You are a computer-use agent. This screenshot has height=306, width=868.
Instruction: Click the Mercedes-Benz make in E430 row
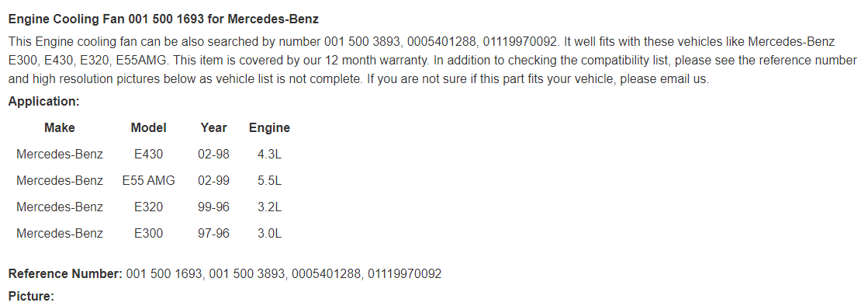(x=59, y=154)
